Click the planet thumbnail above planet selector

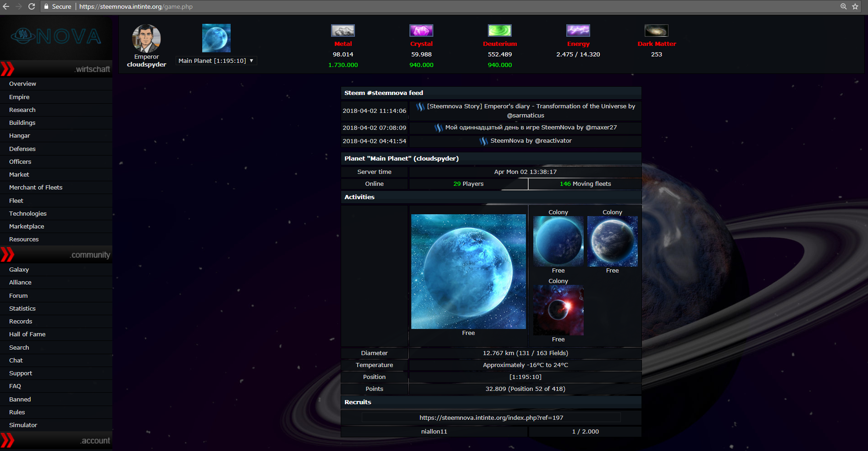tap(216, 38)
